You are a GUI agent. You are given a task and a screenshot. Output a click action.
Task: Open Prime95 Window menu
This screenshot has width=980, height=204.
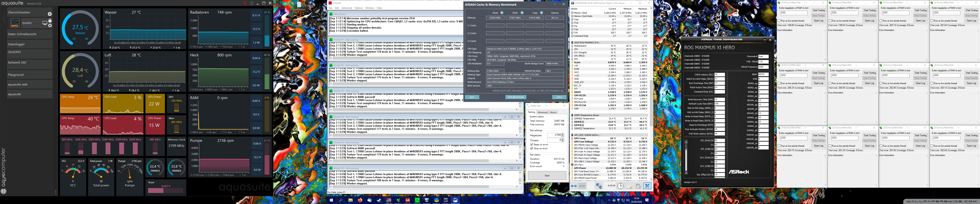pyautogui.click(x=370, y=8)
